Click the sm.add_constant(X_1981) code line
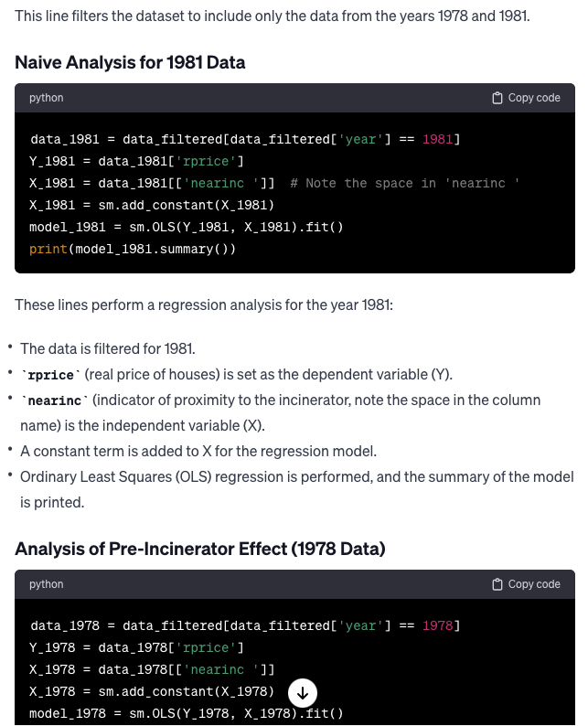Viewport: 588px width, 726px height. point(152,205)
